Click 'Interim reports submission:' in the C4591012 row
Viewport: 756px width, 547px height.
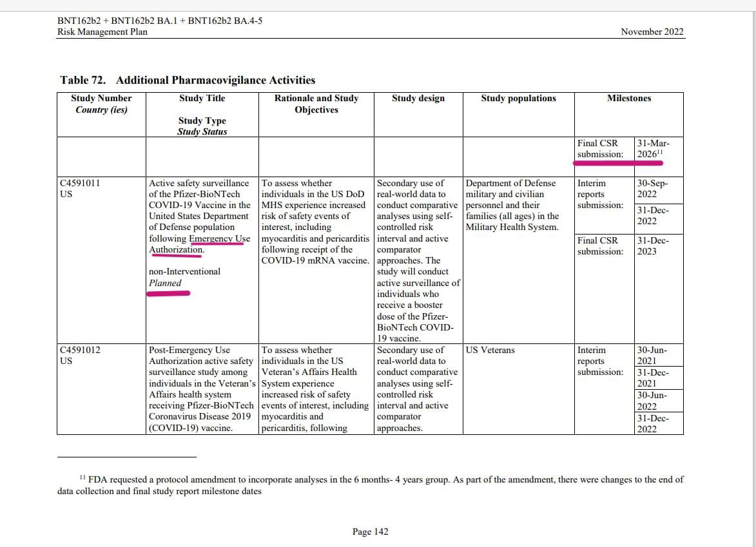point(600,361)
